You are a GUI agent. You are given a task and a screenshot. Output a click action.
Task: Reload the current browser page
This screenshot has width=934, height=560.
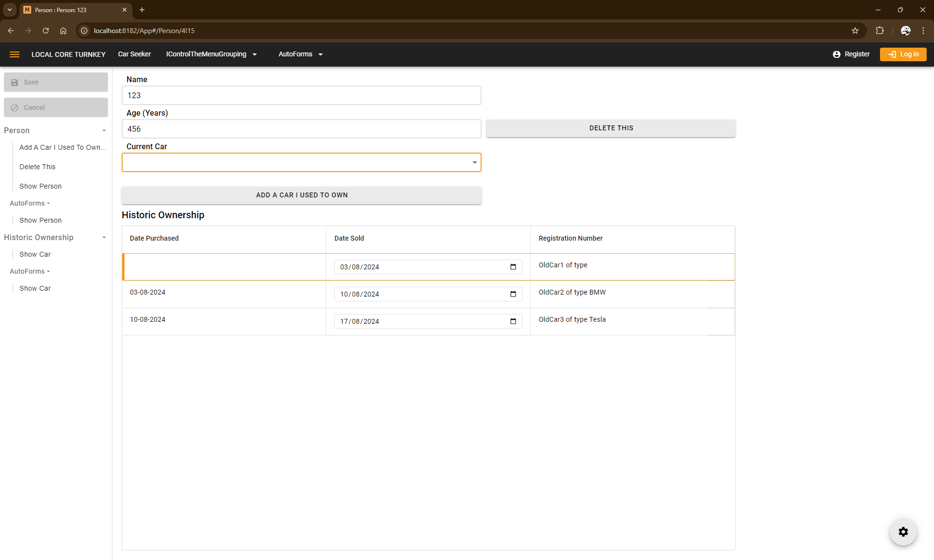(x=46, y=31)
